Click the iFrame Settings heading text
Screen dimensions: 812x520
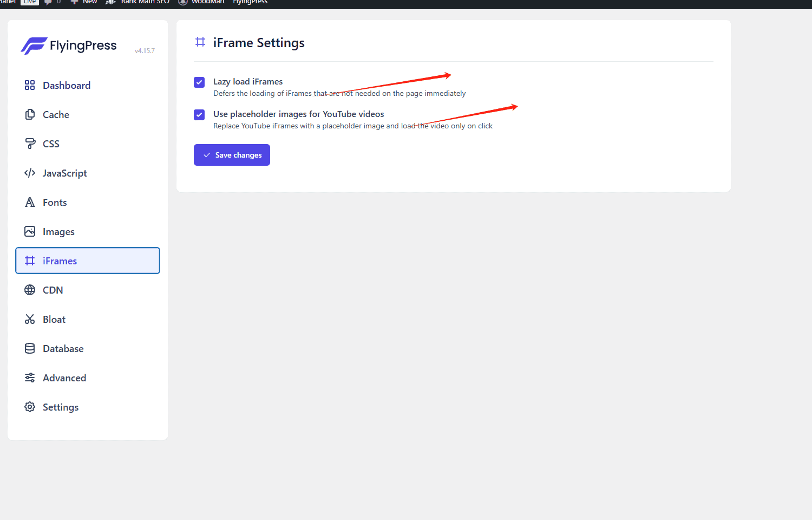[259, 43]
